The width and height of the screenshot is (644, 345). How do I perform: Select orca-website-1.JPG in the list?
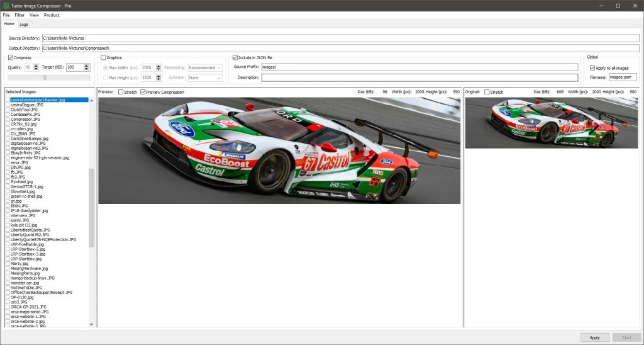click(28, 317)
